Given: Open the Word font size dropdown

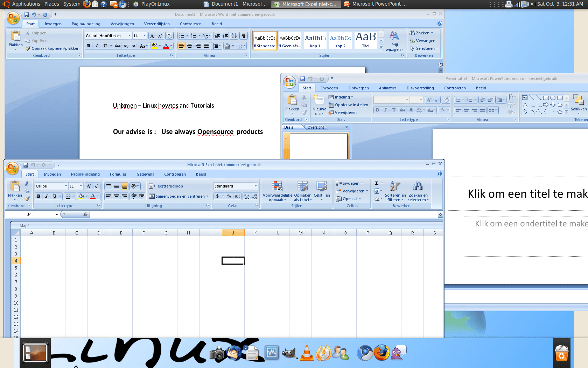Looking at the screenshot, I should (x=145, y=36).
